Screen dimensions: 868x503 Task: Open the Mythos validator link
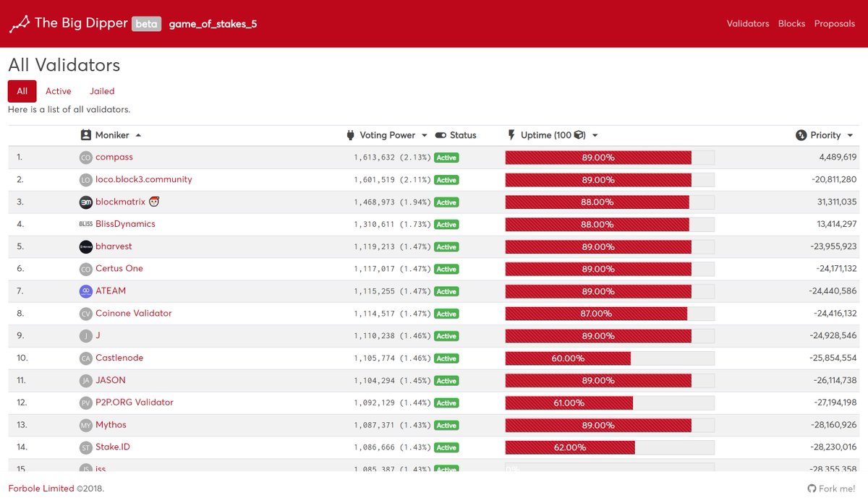pos(111,424)
